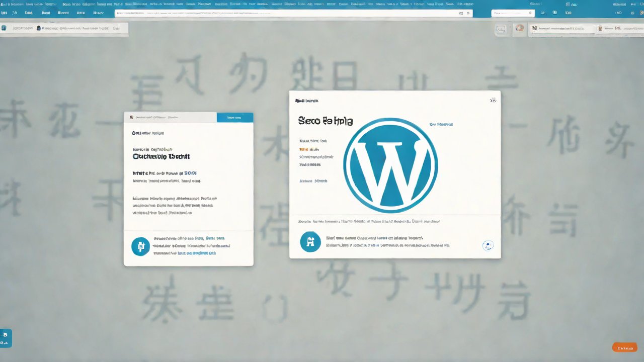Click the small icon in left card's header bar
This screenshot has width=644, height=362.
point(132,117)
